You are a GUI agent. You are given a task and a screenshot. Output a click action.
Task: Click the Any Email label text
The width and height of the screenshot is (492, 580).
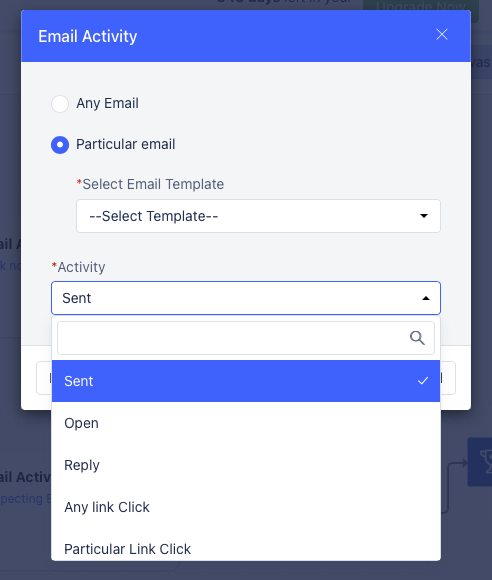click(x=107, y=103)
